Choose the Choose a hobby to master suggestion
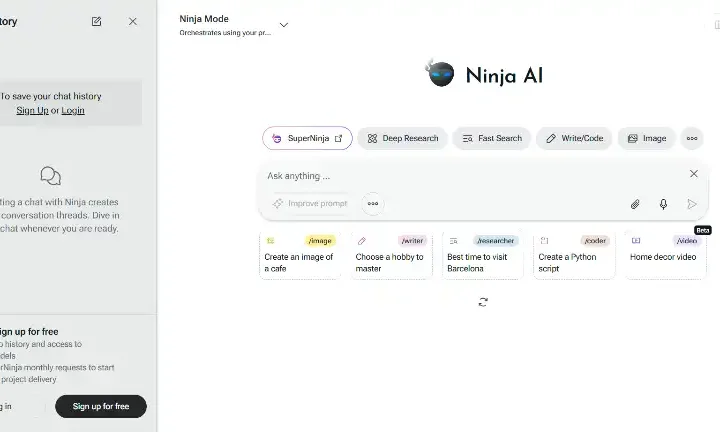The height and width of the screenshot is (432, 720). coord(391,255)
